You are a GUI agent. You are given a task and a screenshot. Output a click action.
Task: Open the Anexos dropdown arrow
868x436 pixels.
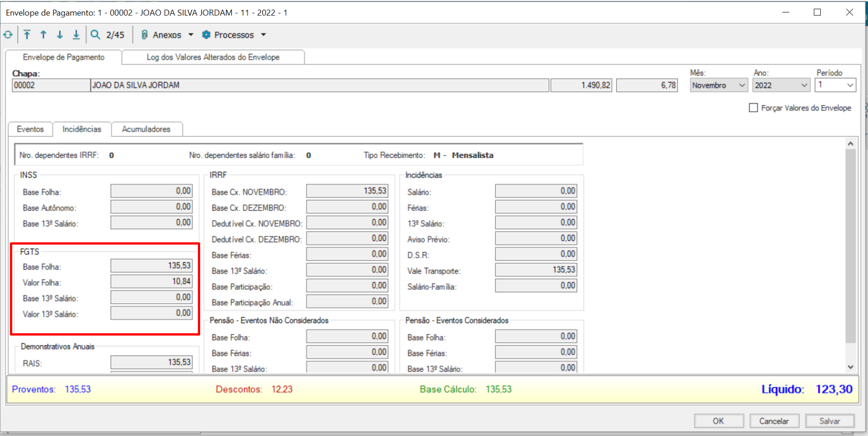pos(191,35)
